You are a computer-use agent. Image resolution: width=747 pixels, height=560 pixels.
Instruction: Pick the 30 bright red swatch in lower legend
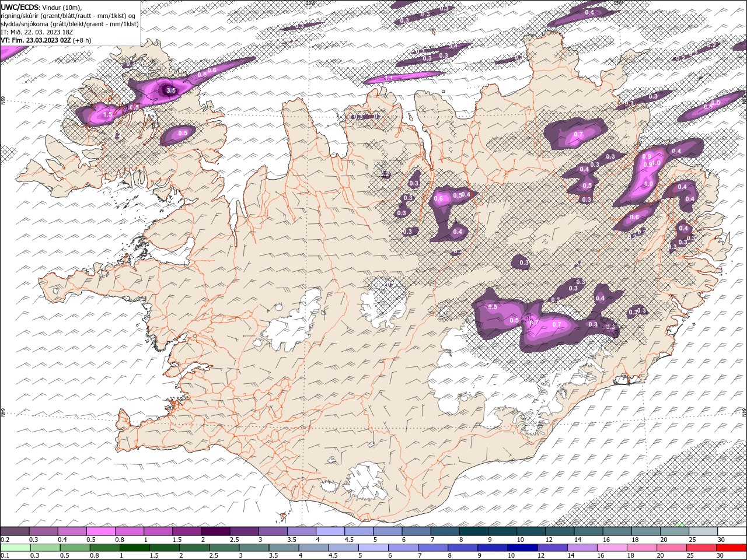731,548
